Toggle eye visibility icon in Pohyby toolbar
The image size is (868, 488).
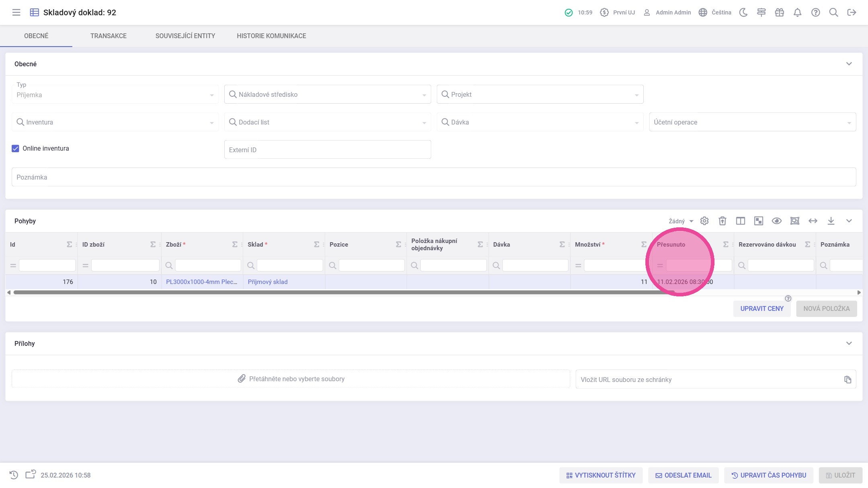click(776, 221)
